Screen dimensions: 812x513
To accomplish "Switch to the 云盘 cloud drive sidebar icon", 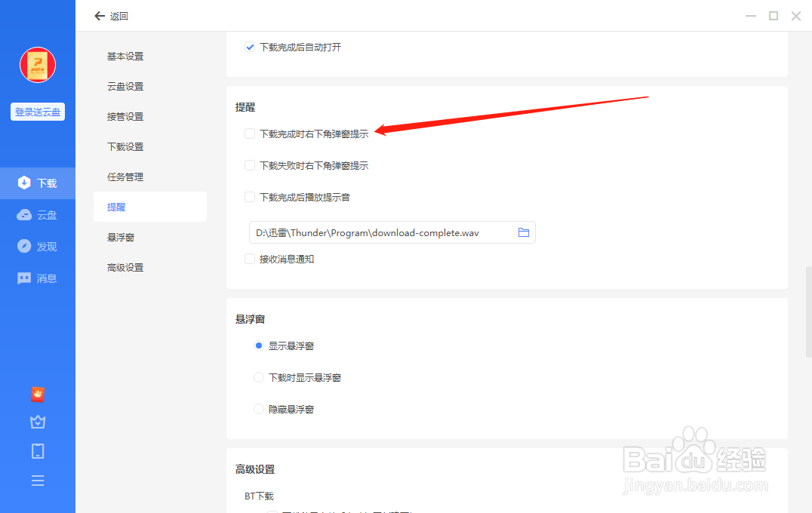I will pyautogui.click(x=38, y=214).
